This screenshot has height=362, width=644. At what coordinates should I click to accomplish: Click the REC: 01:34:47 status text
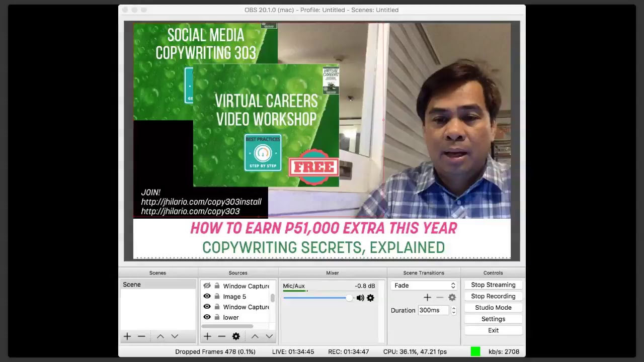348,351
